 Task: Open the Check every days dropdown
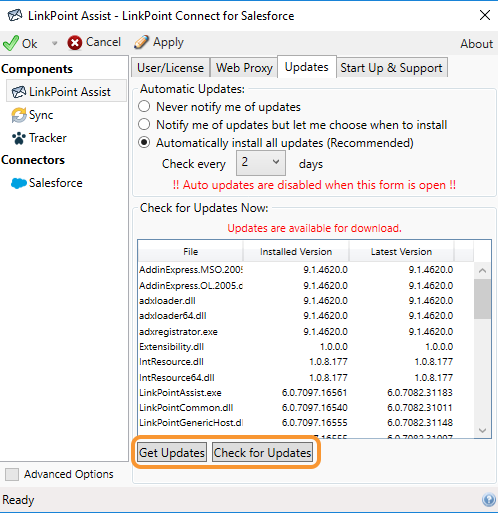pyautogui.click(x=261, y=163)
